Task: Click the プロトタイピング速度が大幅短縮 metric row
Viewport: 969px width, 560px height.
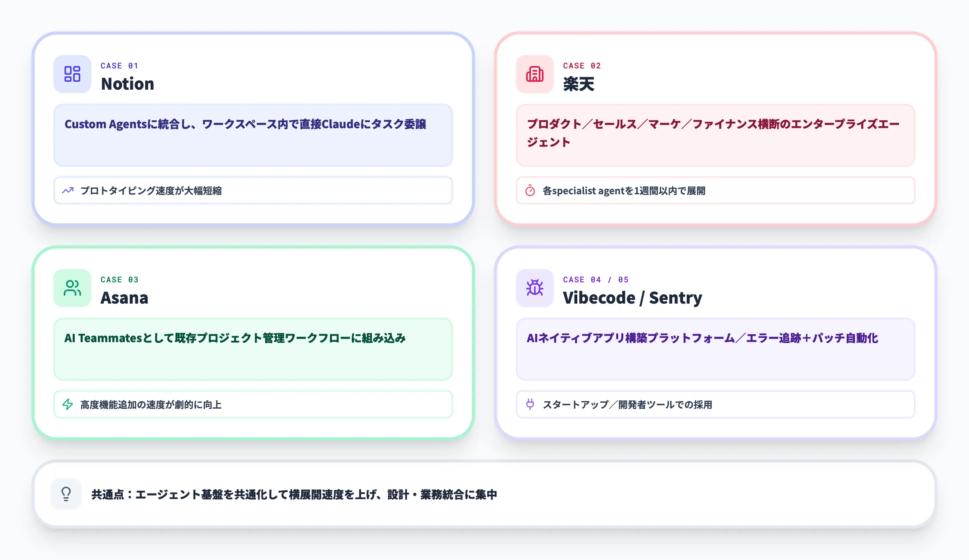Action: coord(253,191)
